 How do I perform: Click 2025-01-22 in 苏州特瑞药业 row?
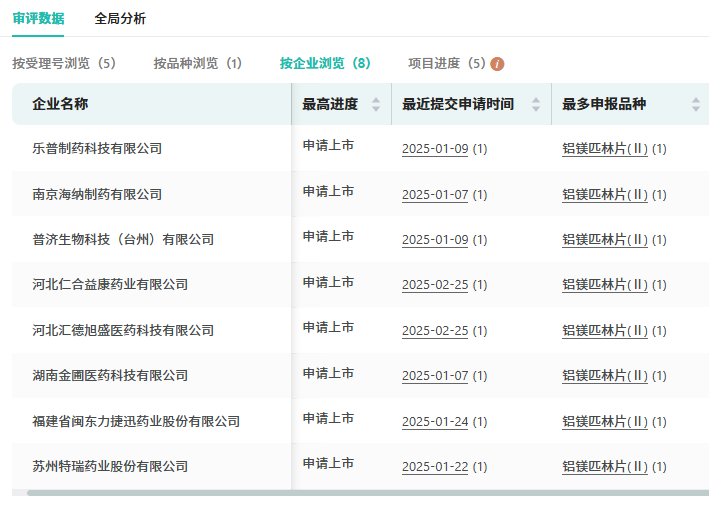pyautogui.click(x=435, y=467)
